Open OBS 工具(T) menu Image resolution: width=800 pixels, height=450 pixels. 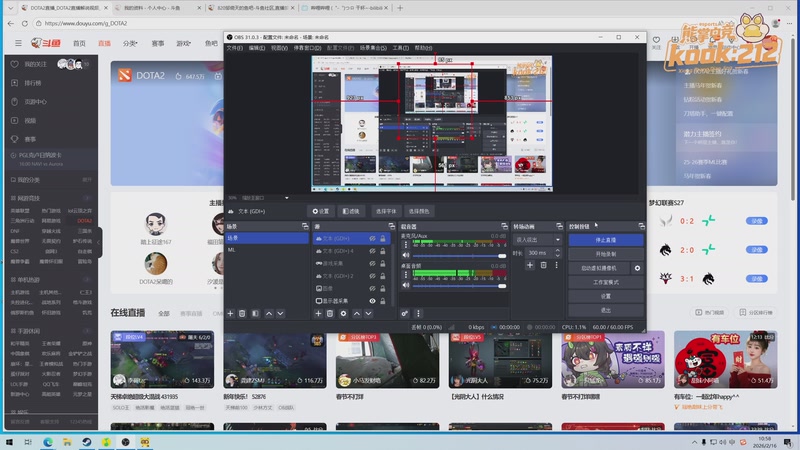click(401, 48)
